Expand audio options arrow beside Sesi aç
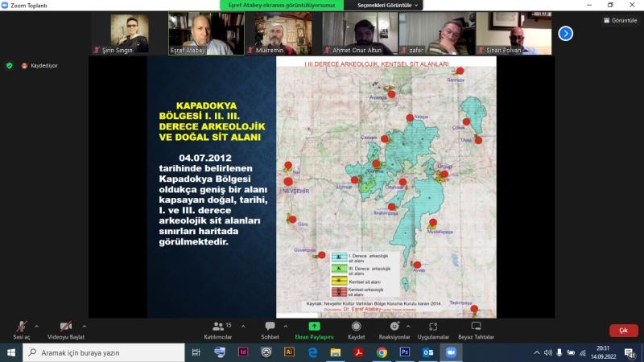The width and height of the screenshot is (644, 362). pyautogui.click(x=36, y=326)
